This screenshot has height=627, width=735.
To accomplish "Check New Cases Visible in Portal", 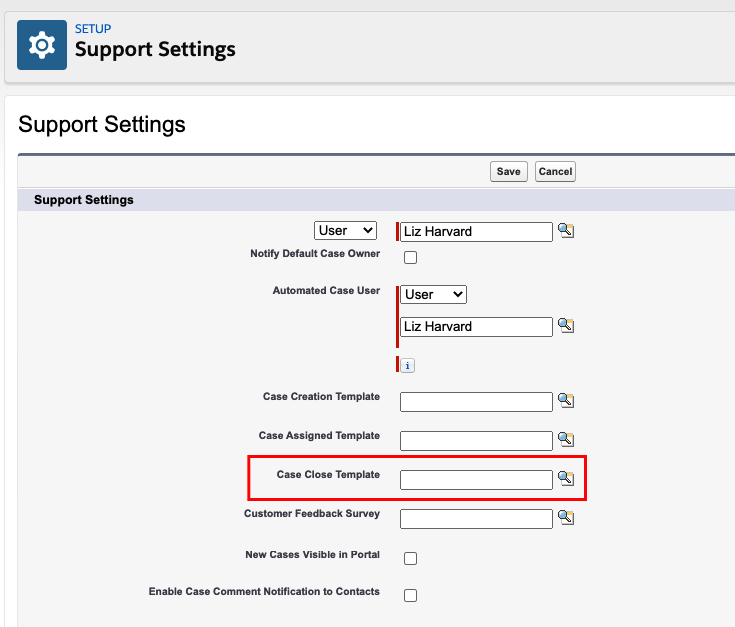I will point(410,558).
